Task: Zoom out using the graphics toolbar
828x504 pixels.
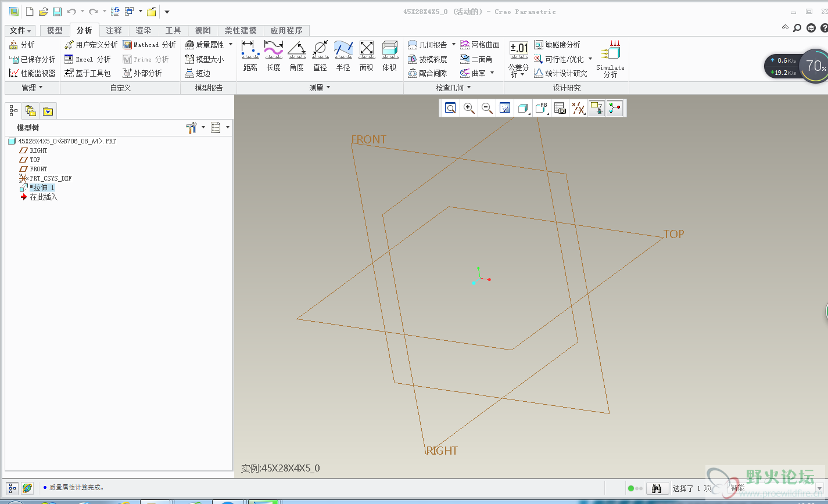Action: (x=487, y=108)
